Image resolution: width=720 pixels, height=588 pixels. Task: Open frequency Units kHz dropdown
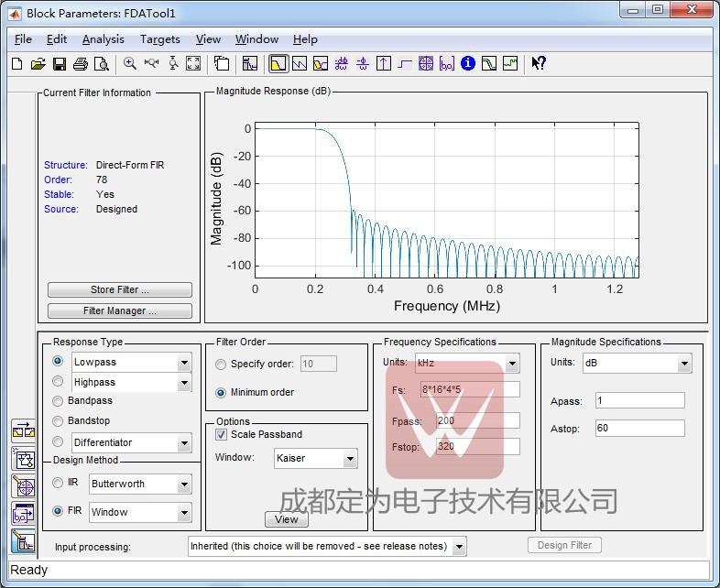512,363
